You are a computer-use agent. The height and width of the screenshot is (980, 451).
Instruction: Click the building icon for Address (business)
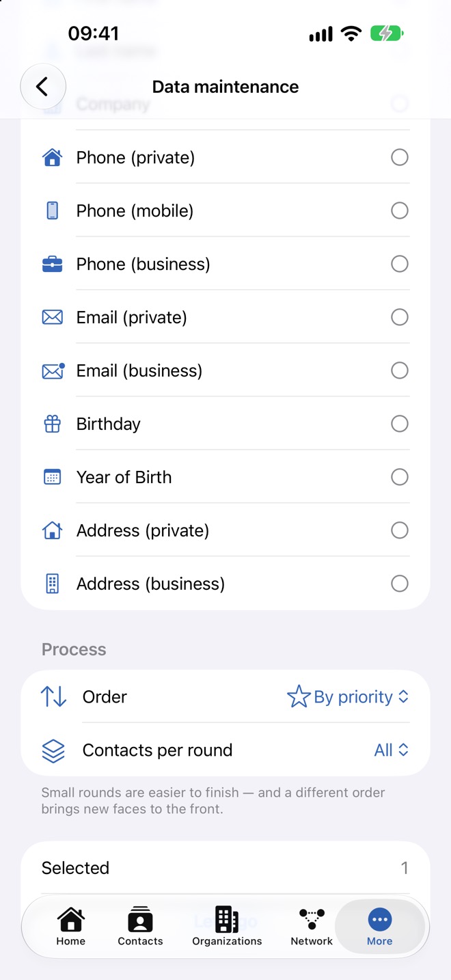click(53, 584)
